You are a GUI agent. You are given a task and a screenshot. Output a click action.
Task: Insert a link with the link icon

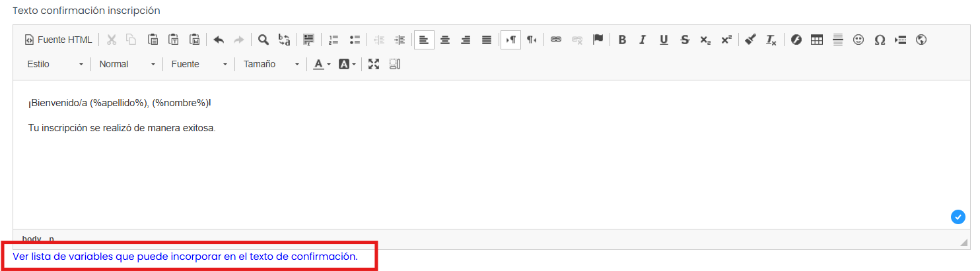556,40
